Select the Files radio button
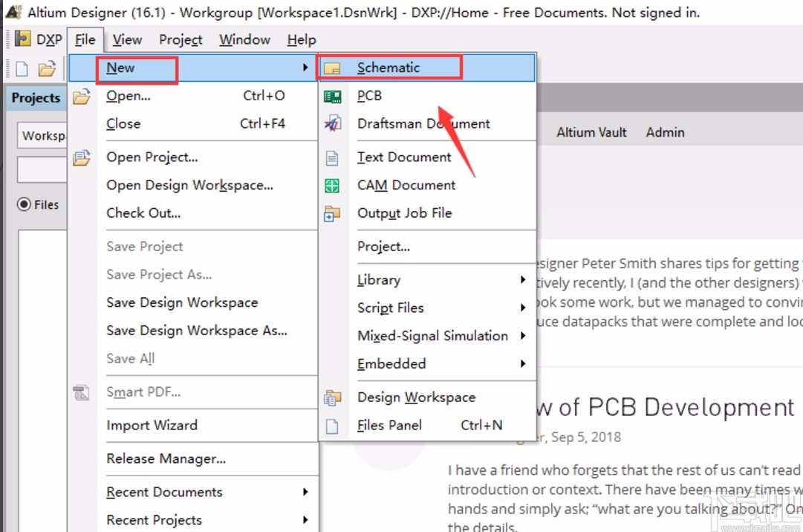803x532 pixels. point(24,204)
